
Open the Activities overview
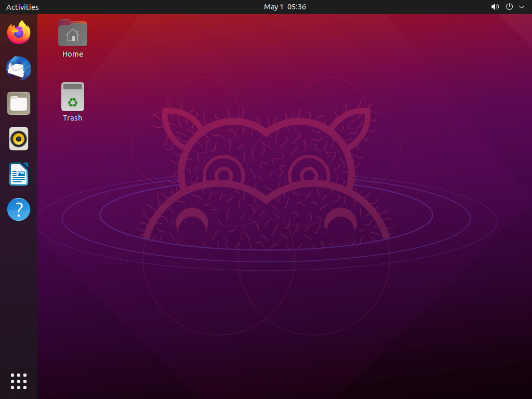point(22,7)
